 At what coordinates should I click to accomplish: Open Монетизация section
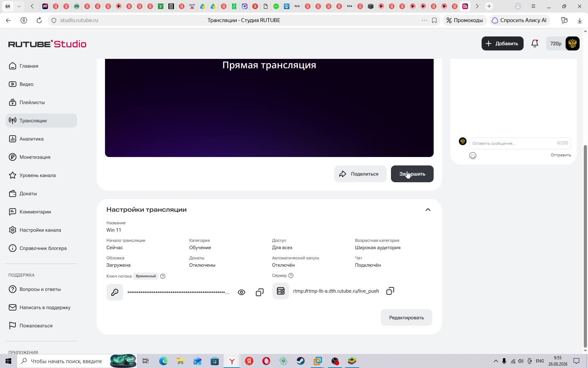point(41,157)
